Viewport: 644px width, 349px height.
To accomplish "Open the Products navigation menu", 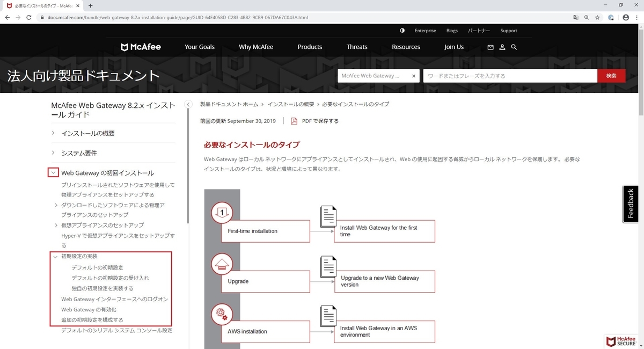I will click(x=310, y=47).
